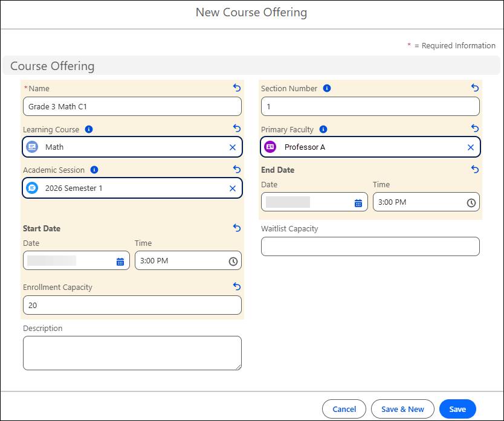Edit the Enrollment Capacity value 20
Image resolution: width=504 pixels, height=421 pixels.
pos(132,305)
